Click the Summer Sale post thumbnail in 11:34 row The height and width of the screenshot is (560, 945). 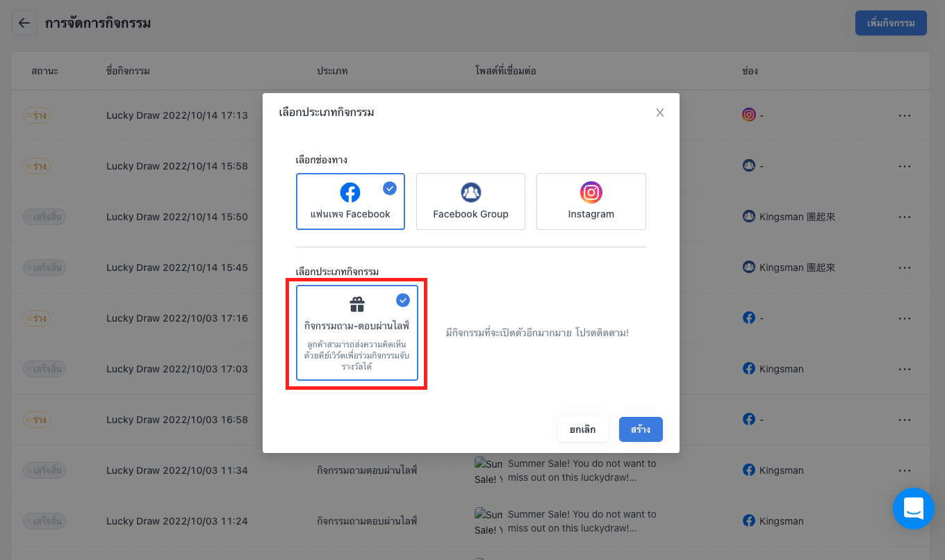pos(488,470)
